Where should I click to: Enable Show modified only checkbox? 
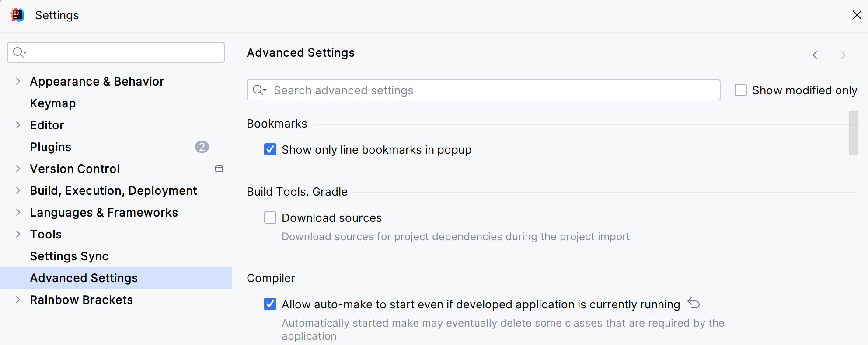click(x=740, y=90)
